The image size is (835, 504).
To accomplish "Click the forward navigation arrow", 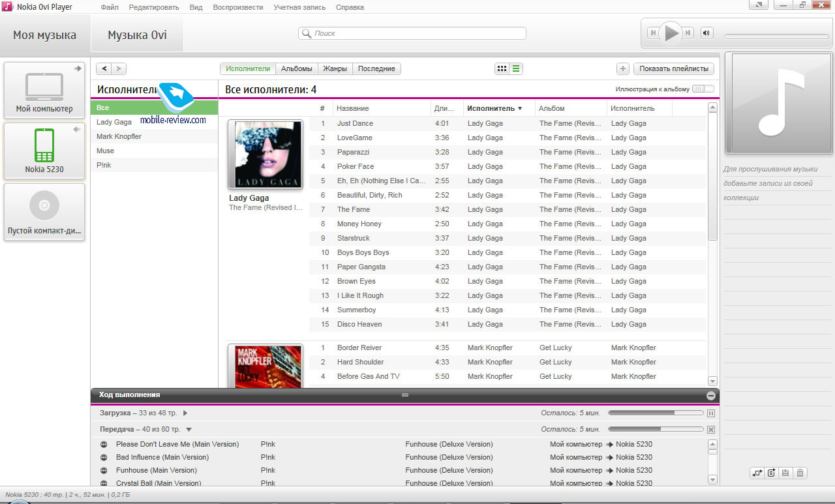I will pos(119,68).
